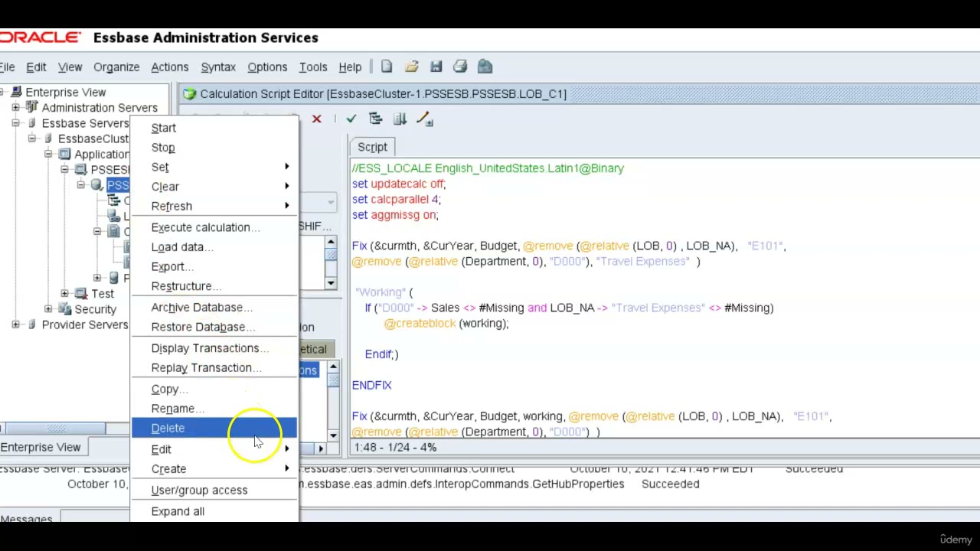Open the Set submenu in context menu
This screenshot has height=551, width=980.
[x=214, y=167]
